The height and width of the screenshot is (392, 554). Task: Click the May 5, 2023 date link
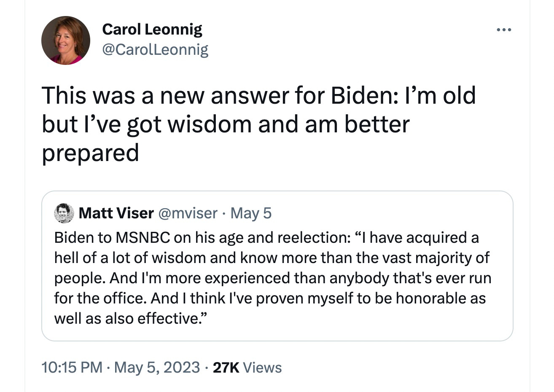pyautogui.click(x=157, y=368)
